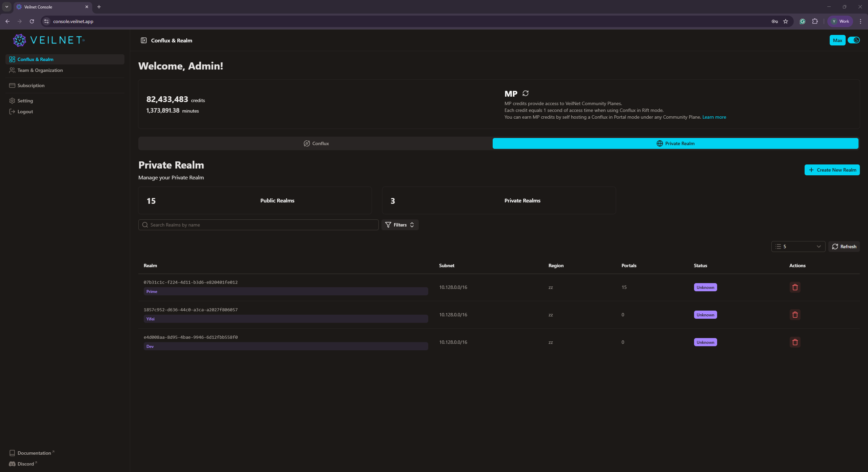Open the rows per page dropdown
The width and height of the screenshot is (868, 472).
pos(798,247)
